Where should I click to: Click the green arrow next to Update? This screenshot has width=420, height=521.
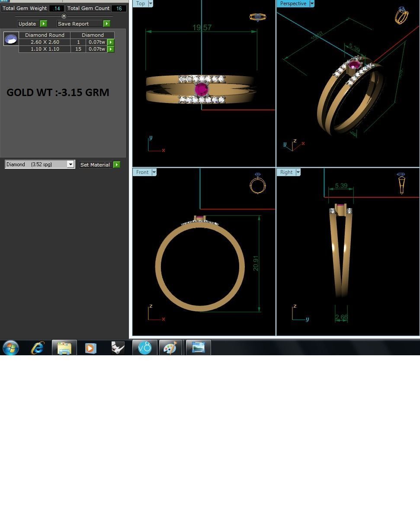pos(43,23)
